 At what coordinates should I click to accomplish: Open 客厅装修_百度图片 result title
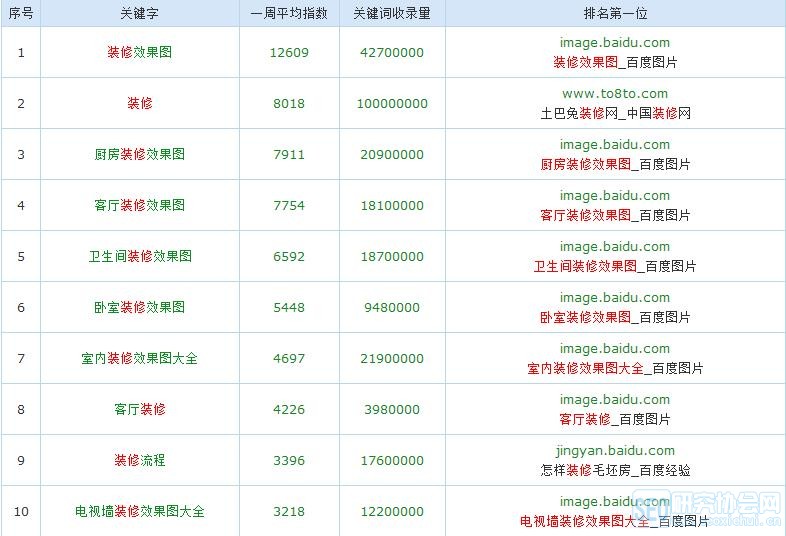point(615,419)
